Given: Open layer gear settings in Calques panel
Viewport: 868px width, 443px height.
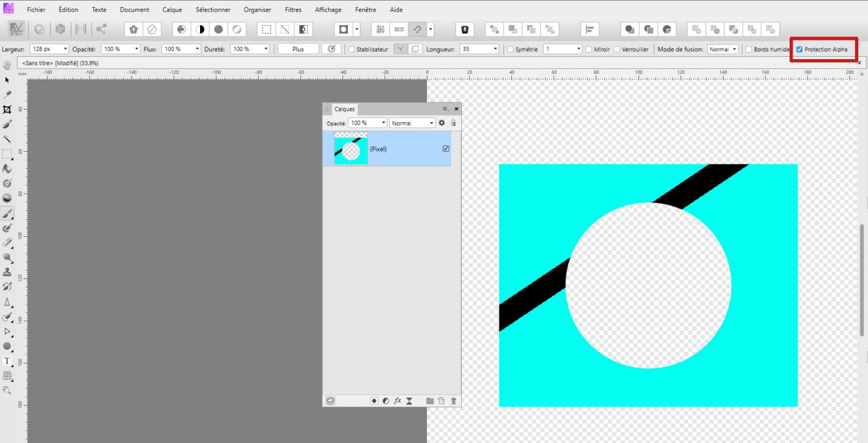Looking at the screenshot, I should (441, 123).
